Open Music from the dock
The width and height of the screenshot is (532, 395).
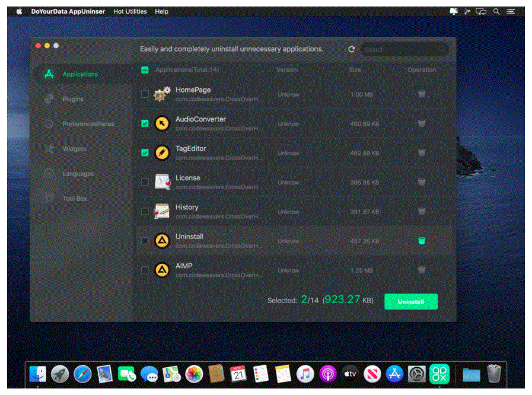[x=305, y=374]
